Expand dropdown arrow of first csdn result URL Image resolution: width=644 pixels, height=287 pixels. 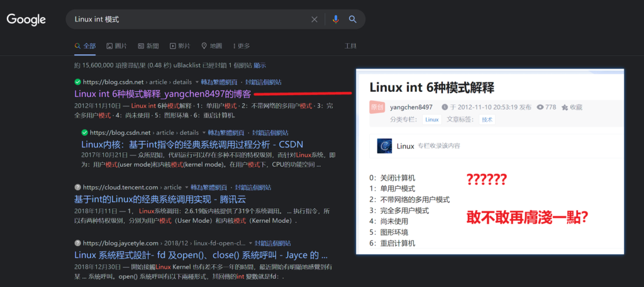point(197,82)
